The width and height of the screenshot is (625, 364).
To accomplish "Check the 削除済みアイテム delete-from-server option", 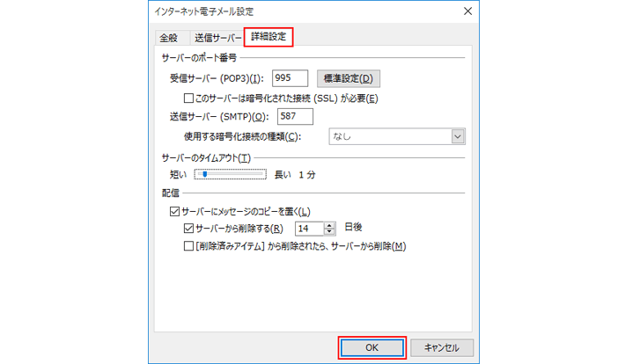I will [188, 246].
